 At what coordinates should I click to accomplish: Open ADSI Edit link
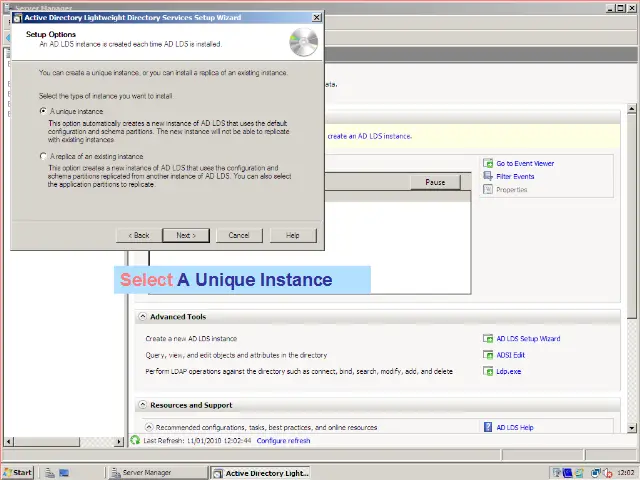click(x=511, y=355)
